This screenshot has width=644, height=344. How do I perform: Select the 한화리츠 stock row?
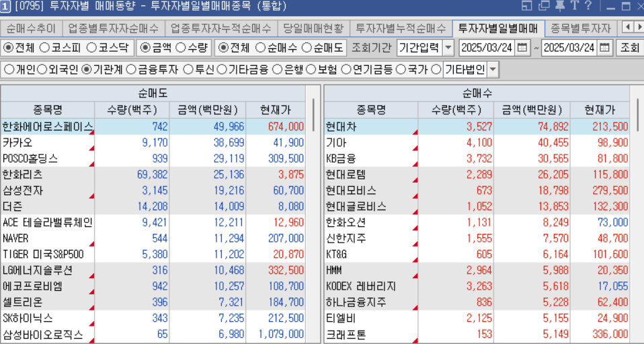coord(153,175)
